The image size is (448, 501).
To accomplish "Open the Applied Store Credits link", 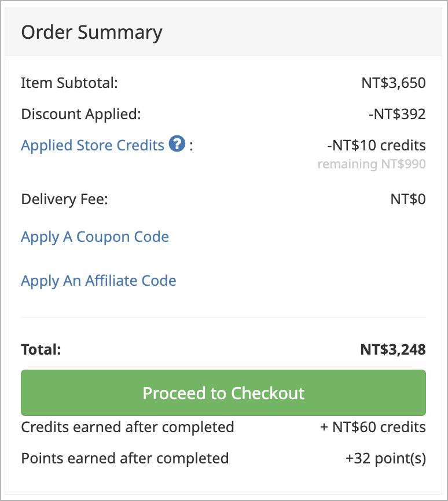I will pyautogui.click(x=93, y=145).
